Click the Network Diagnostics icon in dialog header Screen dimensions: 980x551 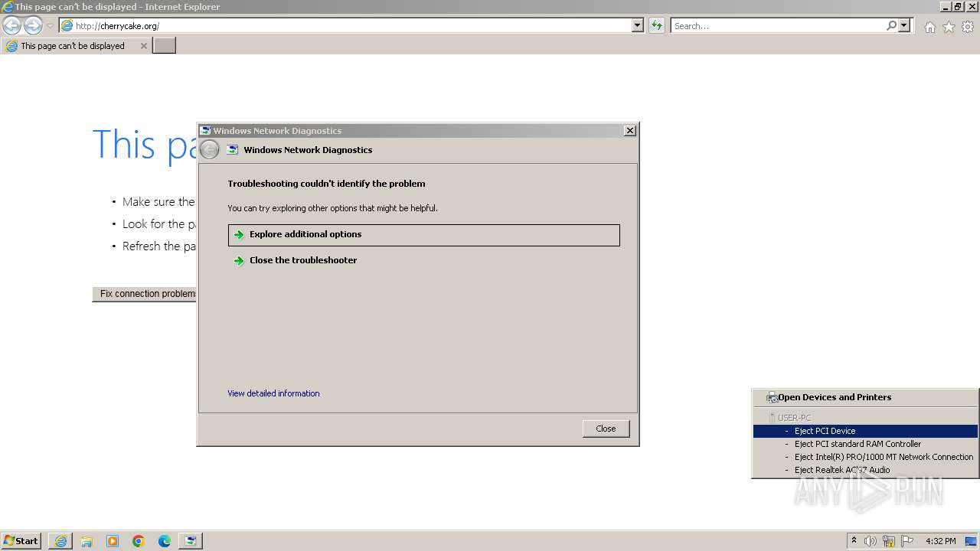[x=232, y=150]
